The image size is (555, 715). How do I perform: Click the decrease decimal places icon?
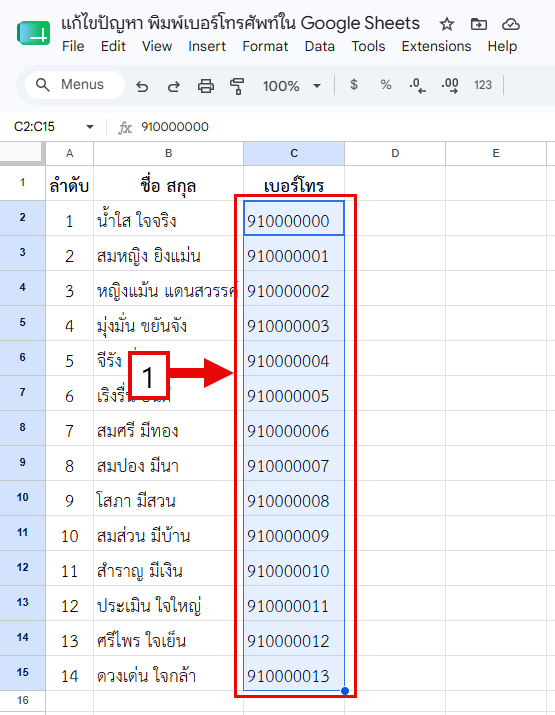coord(417,85)
